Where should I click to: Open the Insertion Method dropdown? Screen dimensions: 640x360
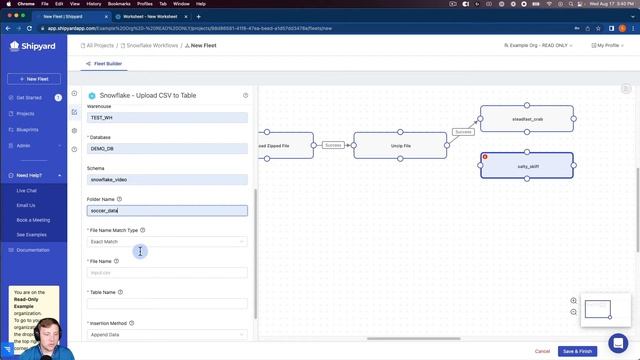coord(167,335)
